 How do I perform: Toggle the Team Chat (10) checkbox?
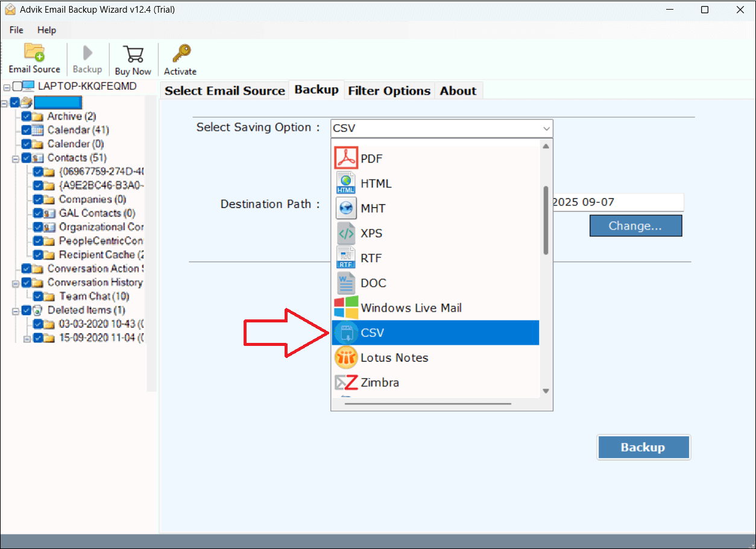pos(38,296)
